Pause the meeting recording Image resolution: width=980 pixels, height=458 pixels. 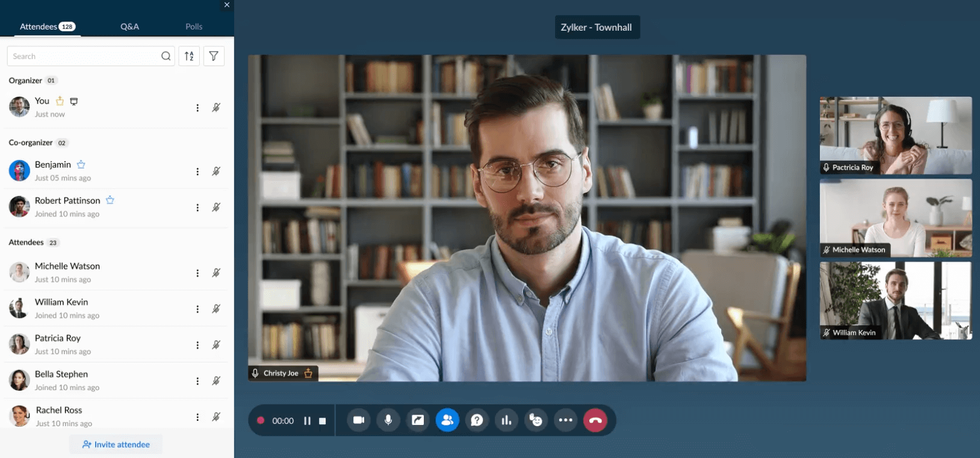[307, 421]
